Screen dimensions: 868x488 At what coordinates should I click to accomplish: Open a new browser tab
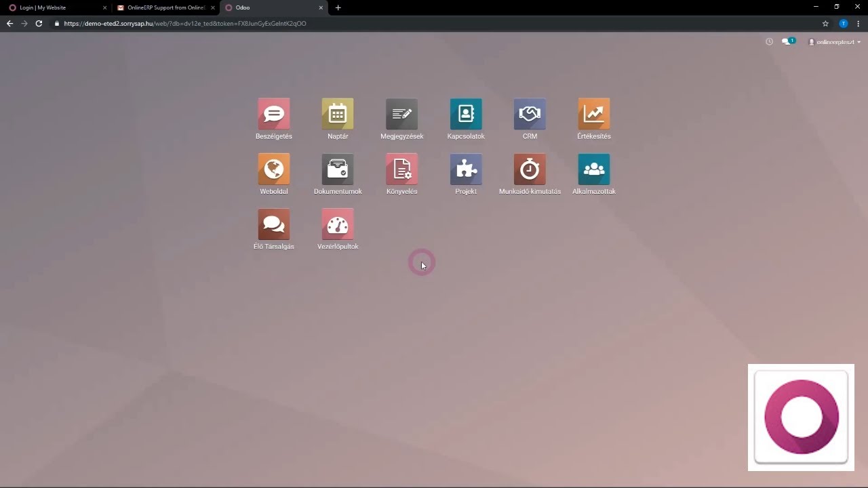(338, 7)
